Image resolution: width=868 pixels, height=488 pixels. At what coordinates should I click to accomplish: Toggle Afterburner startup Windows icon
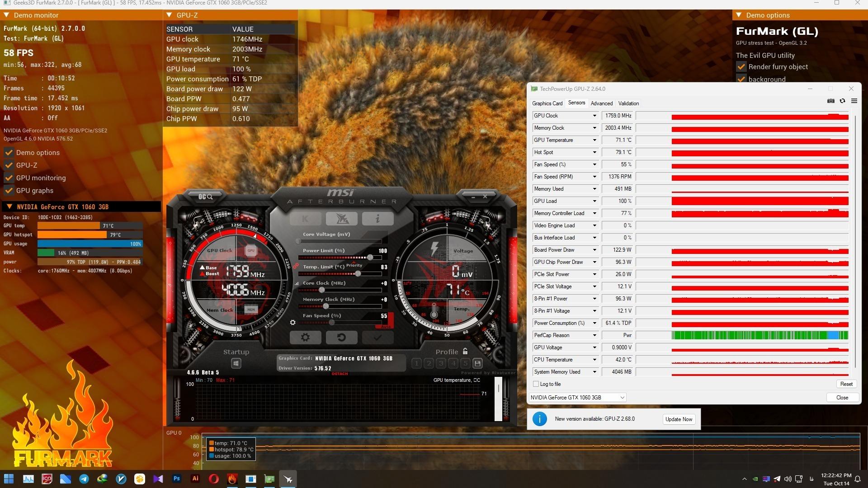pos(236,363)
